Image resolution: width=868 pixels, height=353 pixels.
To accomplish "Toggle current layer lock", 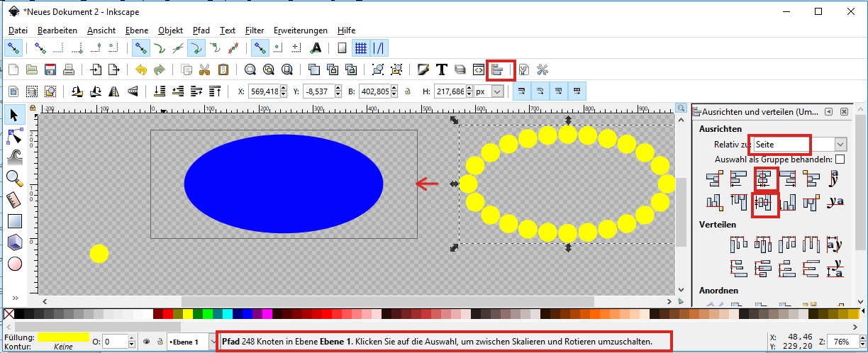I will 160,342.
